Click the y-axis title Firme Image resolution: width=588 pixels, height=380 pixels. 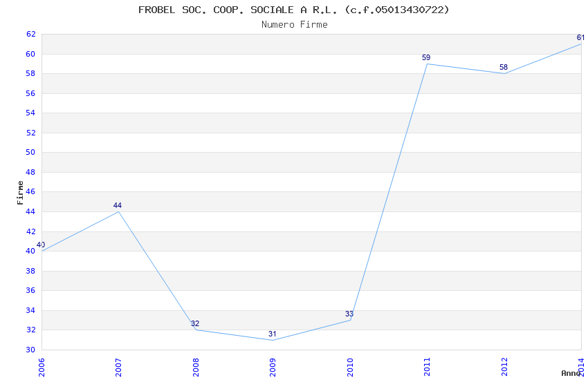[x=20, y=193]
